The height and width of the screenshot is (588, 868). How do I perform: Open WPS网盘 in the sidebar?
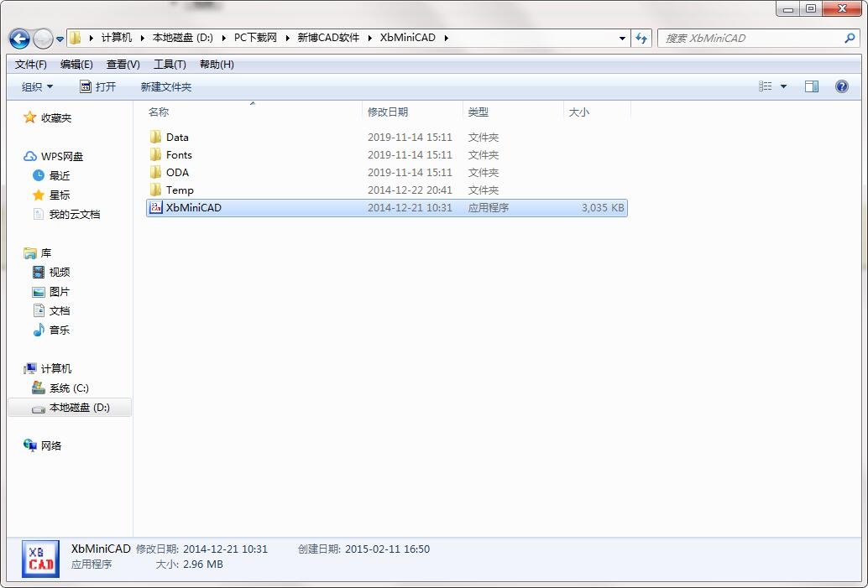[62, 157]
